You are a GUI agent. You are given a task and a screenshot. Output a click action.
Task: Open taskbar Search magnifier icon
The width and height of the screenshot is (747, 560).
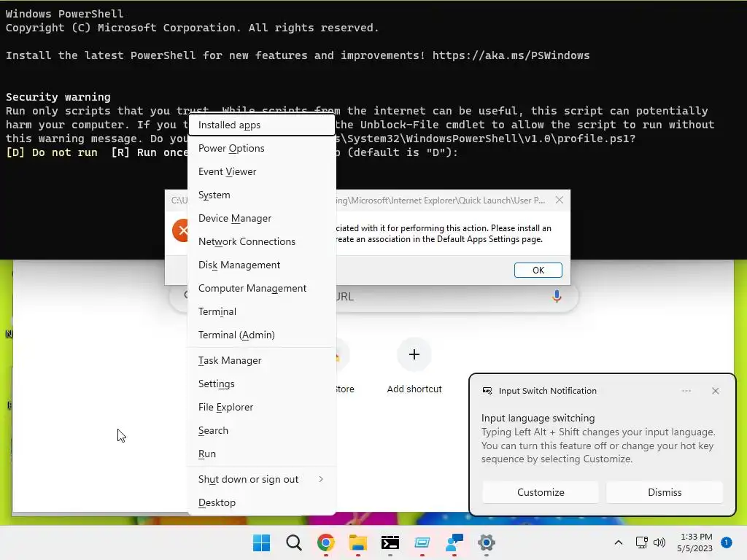click(x=294, y=542)
